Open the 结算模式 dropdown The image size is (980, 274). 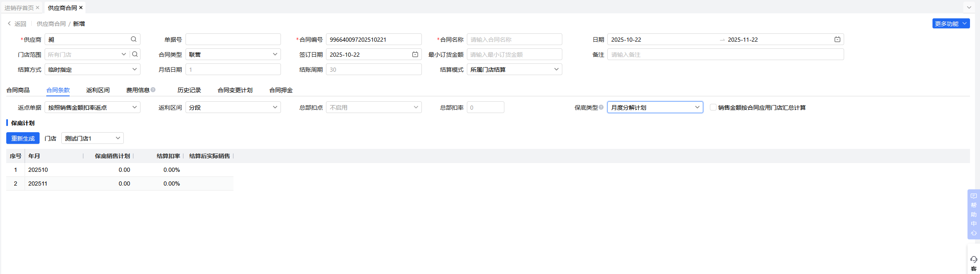(x=514, y=69)
